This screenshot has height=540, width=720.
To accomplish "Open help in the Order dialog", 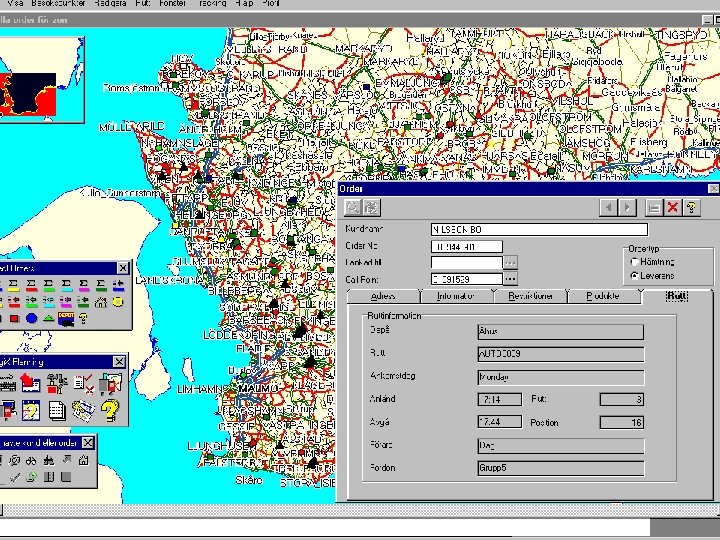I will tap(692, 208).
